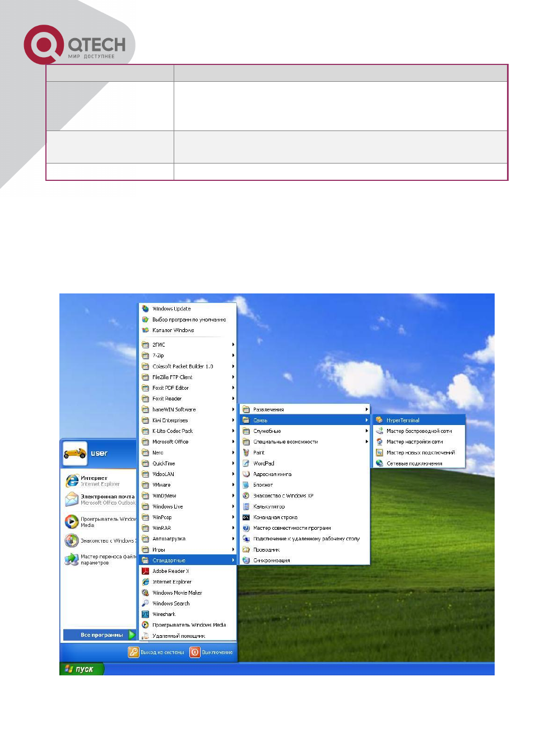This screenshot has width=535, height=756.
Task: Open the Microsoft Office folder
Action: pos(188,442)
